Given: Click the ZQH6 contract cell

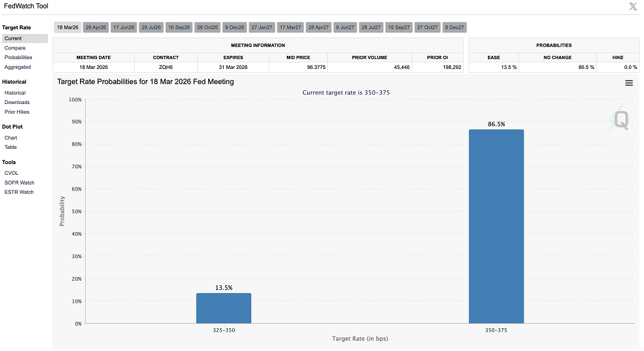Looking at the screenshot, I should [166, 67].
